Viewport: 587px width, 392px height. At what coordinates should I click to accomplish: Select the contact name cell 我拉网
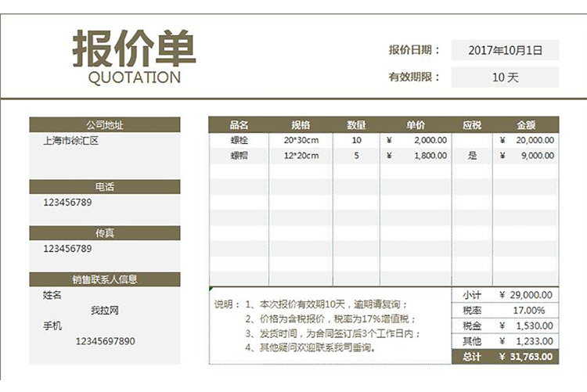pos(104,311)
